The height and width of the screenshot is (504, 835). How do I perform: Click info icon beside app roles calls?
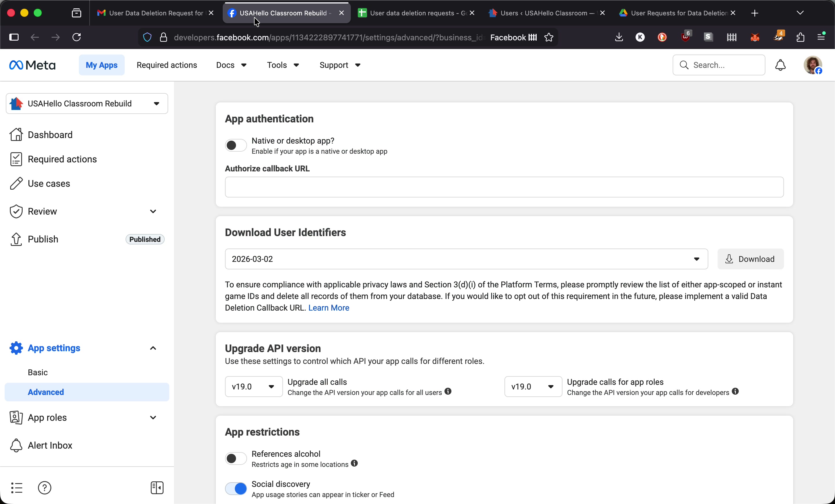coord(735,391)
